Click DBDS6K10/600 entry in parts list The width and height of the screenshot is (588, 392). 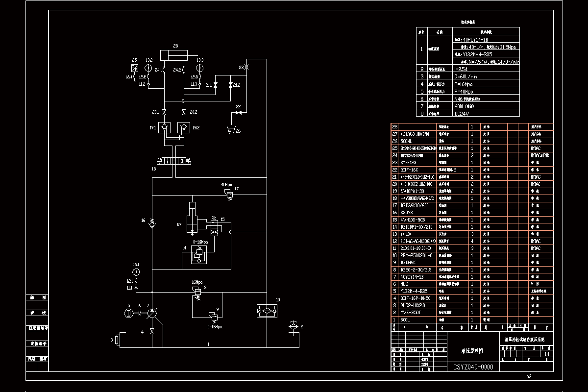(415, 205)
